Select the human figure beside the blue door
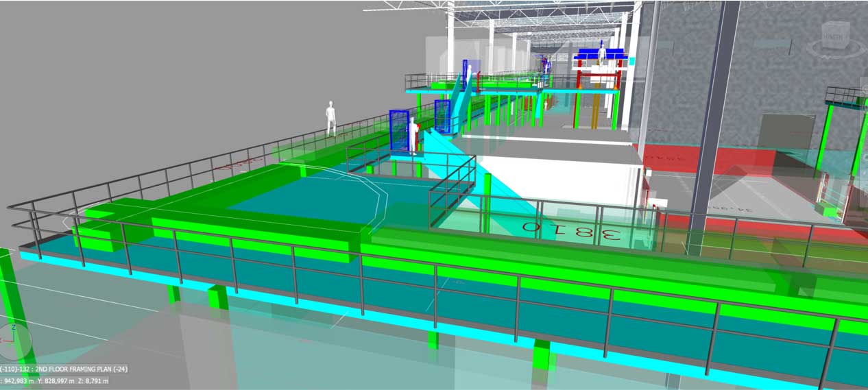868x390 pixels. point(412,134)
